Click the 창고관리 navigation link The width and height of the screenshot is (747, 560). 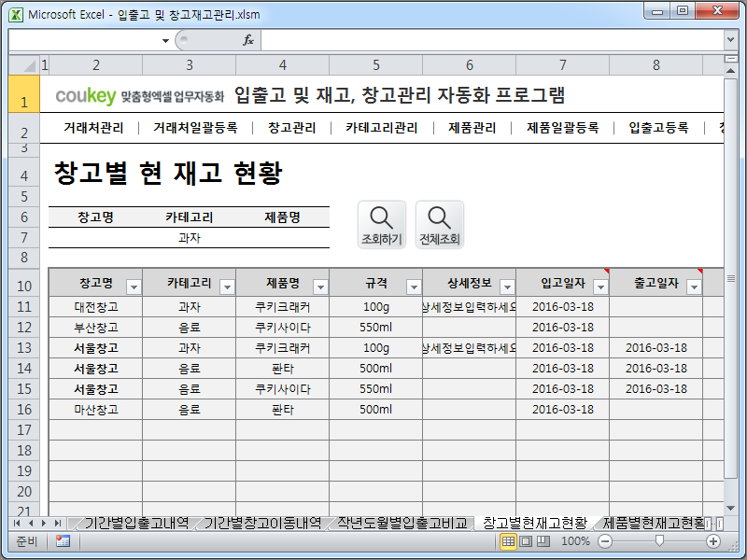[291, 128]
